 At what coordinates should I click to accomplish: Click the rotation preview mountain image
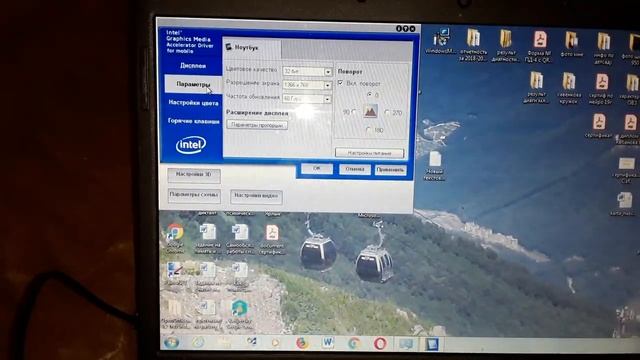[370, 111]
